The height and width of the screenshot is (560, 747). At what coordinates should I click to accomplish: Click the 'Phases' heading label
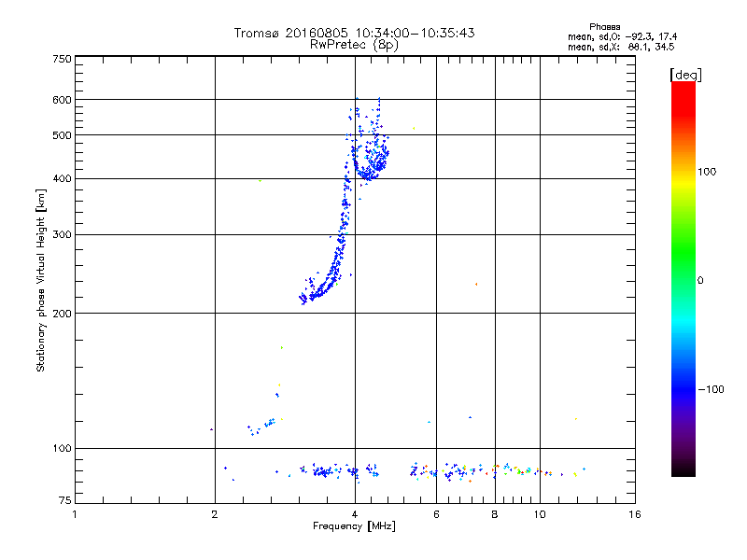[604, 27]
